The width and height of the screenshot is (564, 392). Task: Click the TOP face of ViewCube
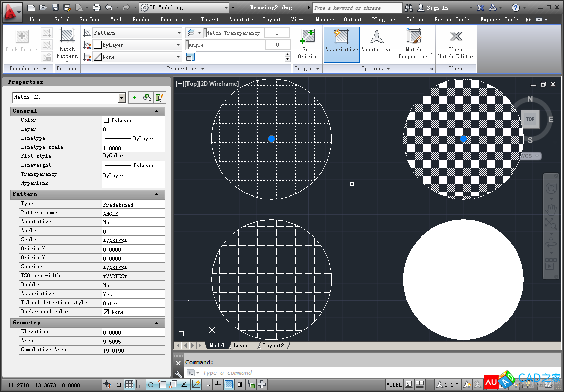530,119
